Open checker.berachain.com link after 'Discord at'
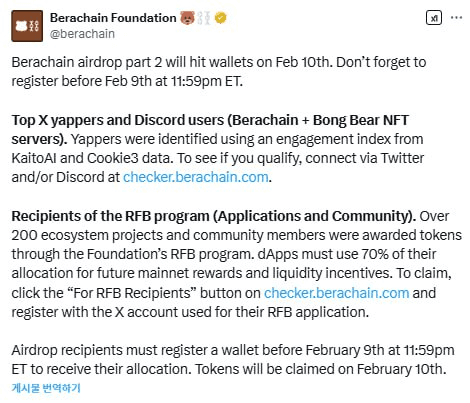This screenshot has width=470, height=403. tap(196, 177)
